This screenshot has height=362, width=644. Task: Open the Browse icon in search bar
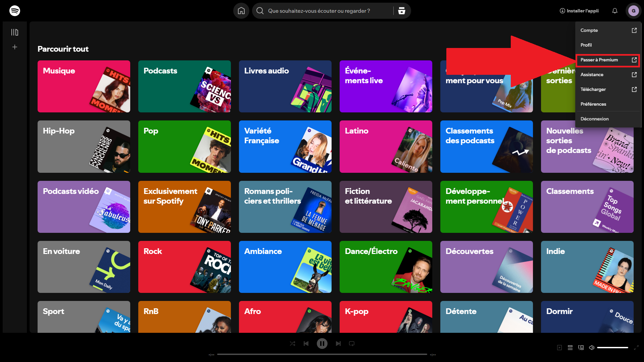[401, 11]
